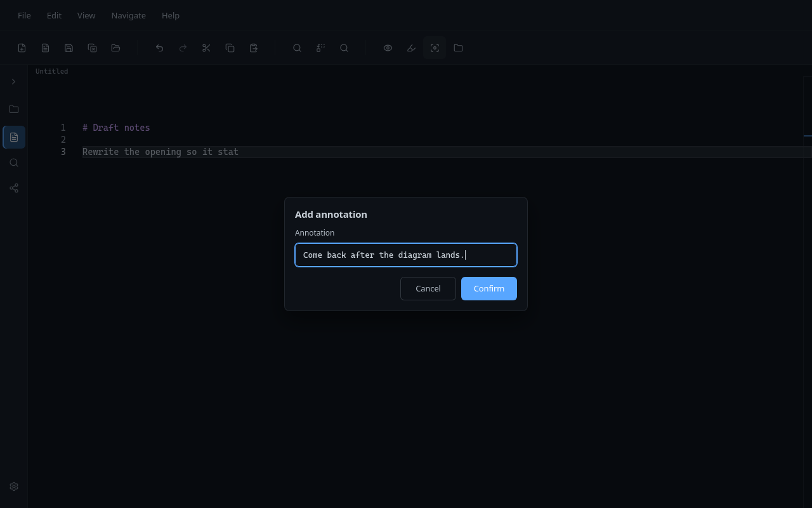Viewport: 812px width, 508px height.
Task: Click the Close All files icon with X
Action: 92,48
